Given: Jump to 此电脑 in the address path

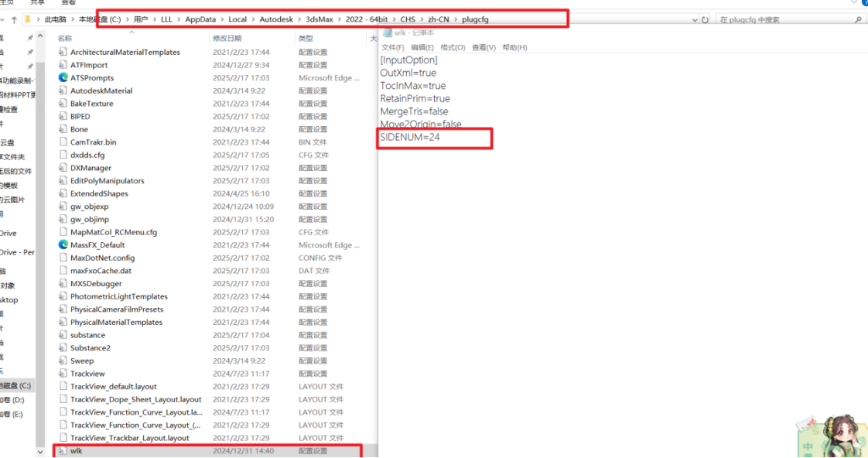Looking at the screenshot, I should point(56,19).
